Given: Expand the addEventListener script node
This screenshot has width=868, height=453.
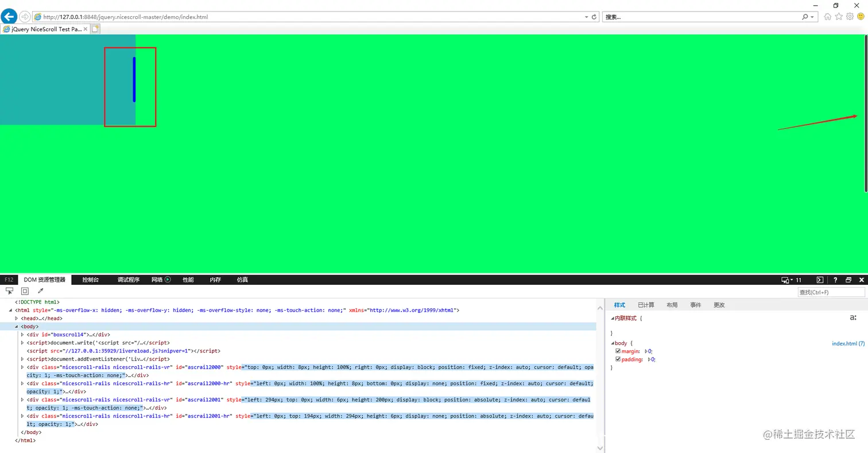Looking at the screenshot, I should click(22, 359).
